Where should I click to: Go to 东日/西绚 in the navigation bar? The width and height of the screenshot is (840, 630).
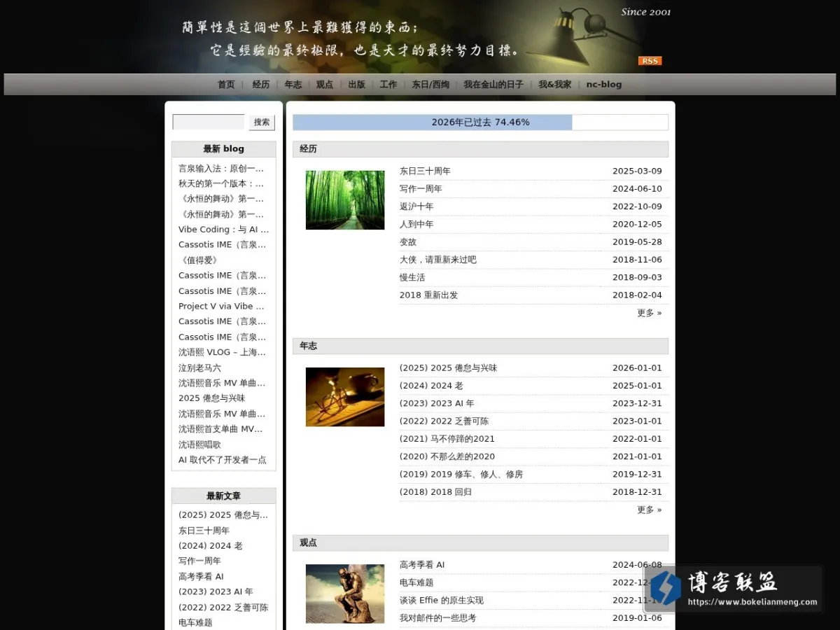[430, 84]
